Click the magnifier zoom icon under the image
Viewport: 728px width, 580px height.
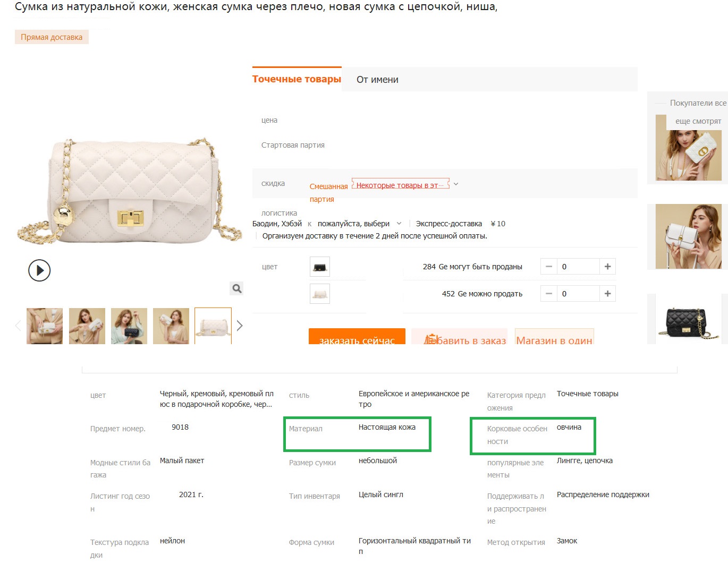click(237, 288)
